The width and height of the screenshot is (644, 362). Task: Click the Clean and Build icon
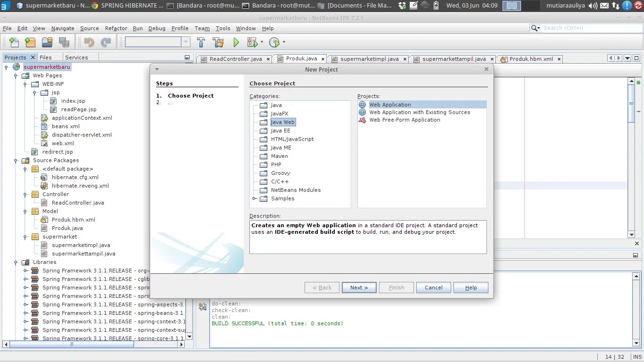(x=218, y=42)
